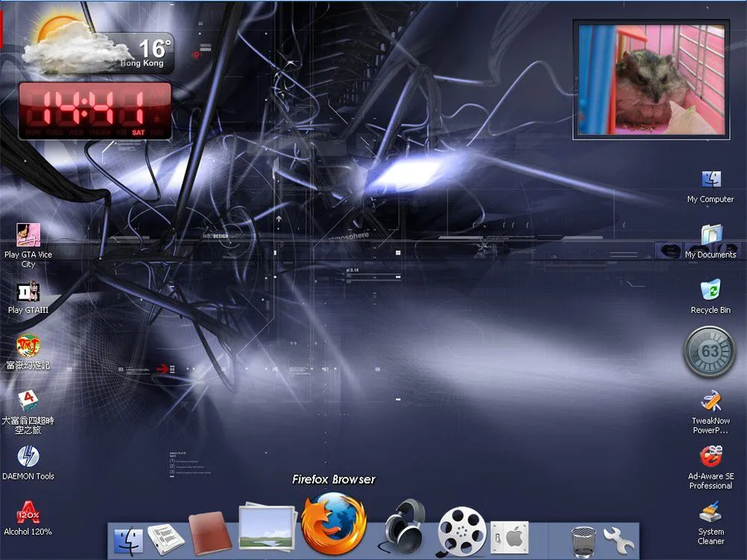Open the trash can in the dock
Screen dimensions: 747x560
583,539
